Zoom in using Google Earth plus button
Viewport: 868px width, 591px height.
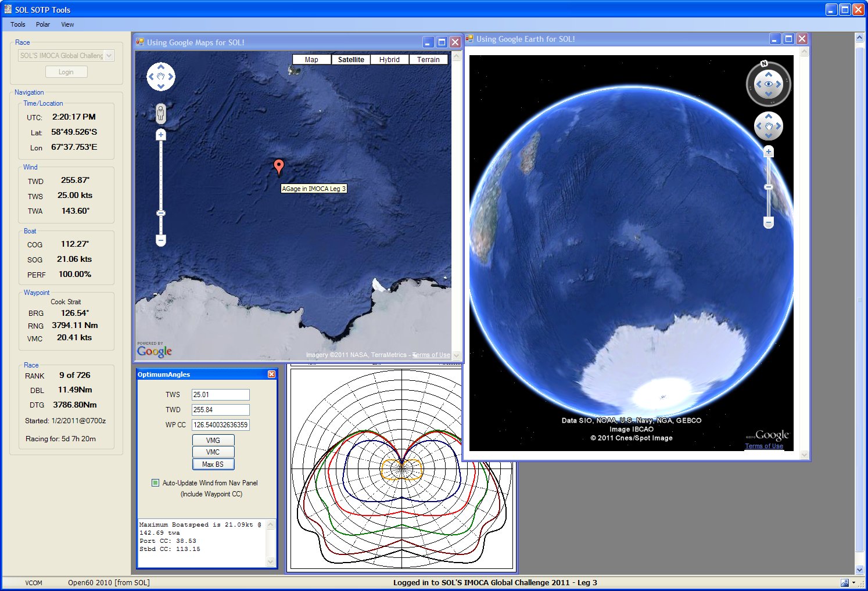768,152
